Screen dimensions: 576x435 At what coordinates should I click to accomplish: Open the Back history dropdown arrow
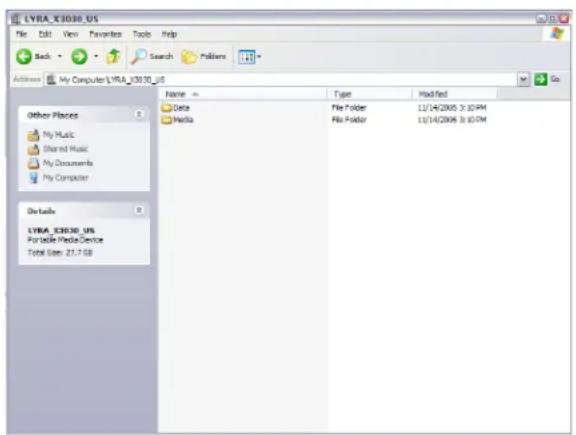click(60, 57)
